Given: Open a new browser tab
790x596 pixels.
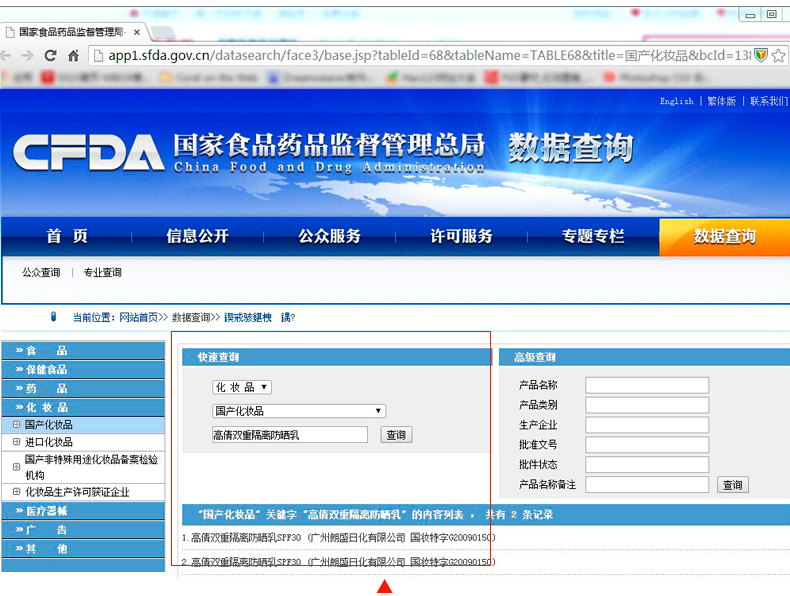Looking at the screenshot, I should pos(163,33).
